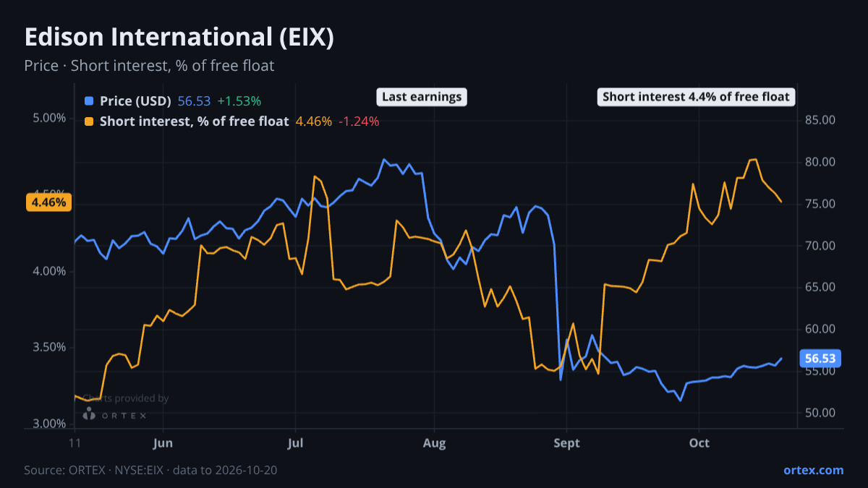Click the blue Price legend swatch

pos(89,100)
